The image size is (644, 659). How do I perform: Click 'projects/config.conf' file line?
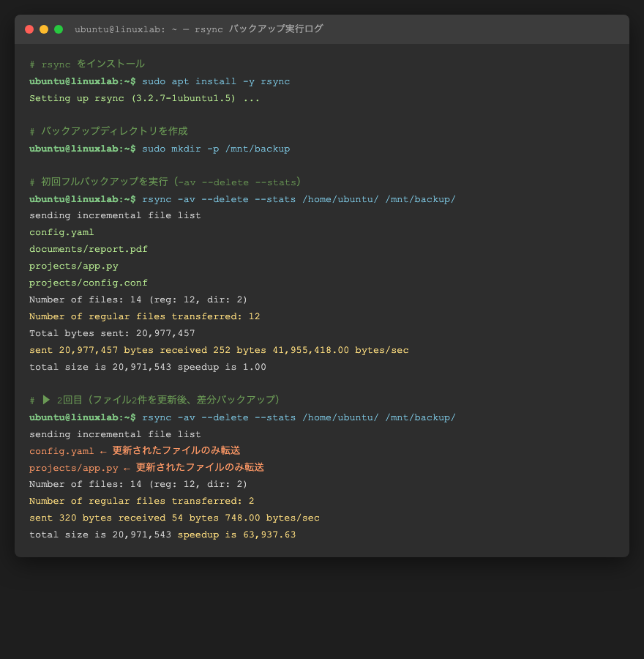click(89, 283)
